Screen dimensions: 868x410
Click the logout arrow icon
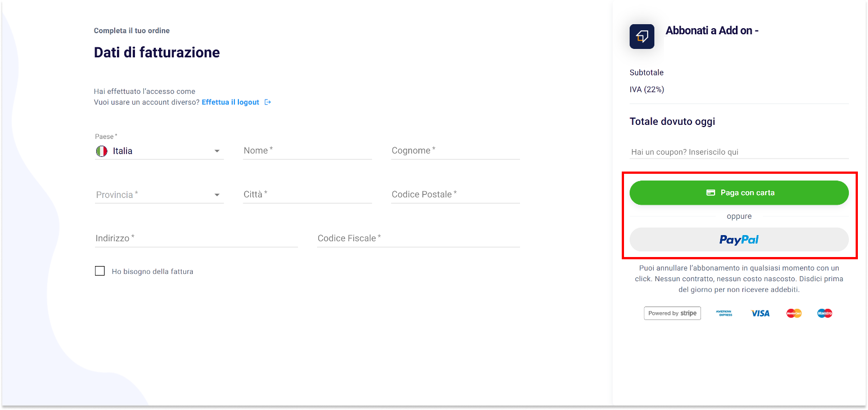[x=268, y=102]
